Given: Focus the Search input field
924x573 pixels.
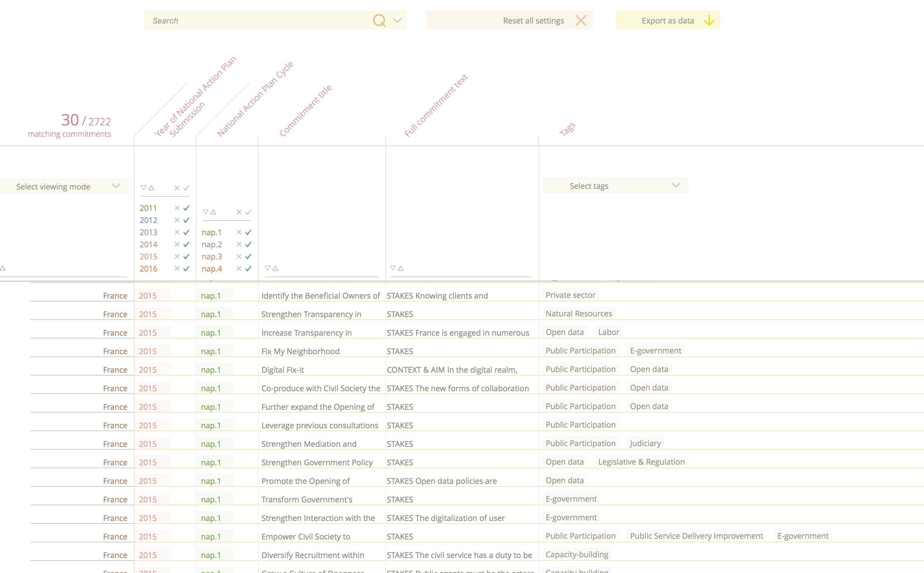Looking at the screenshot, I should [x=258, y=20].
